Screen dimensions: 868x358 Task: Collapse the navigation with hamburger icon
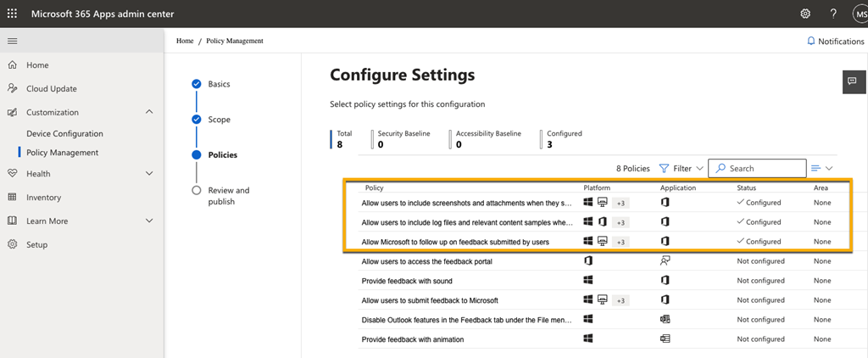pos(12,41)
